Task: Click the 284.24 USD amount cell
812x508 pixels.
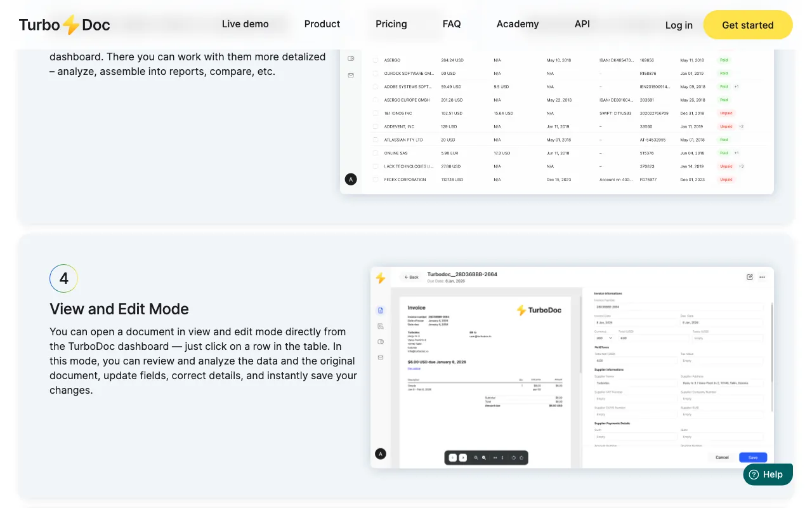Action: (x=452, y=60)
